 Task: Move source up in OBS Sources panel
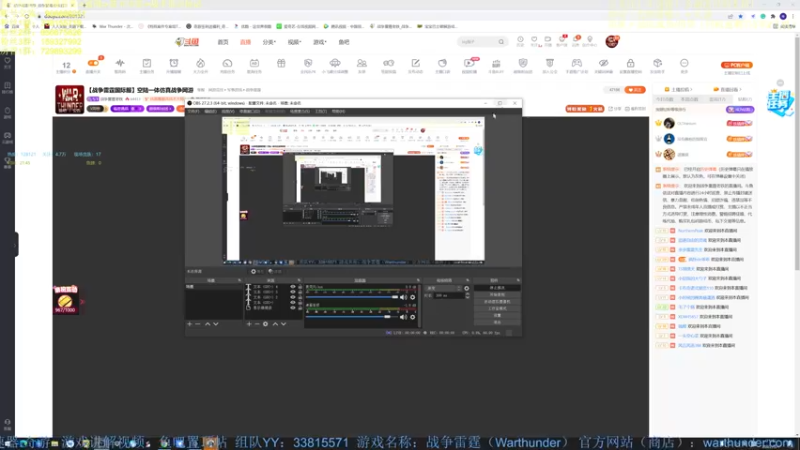pos(275,324)
